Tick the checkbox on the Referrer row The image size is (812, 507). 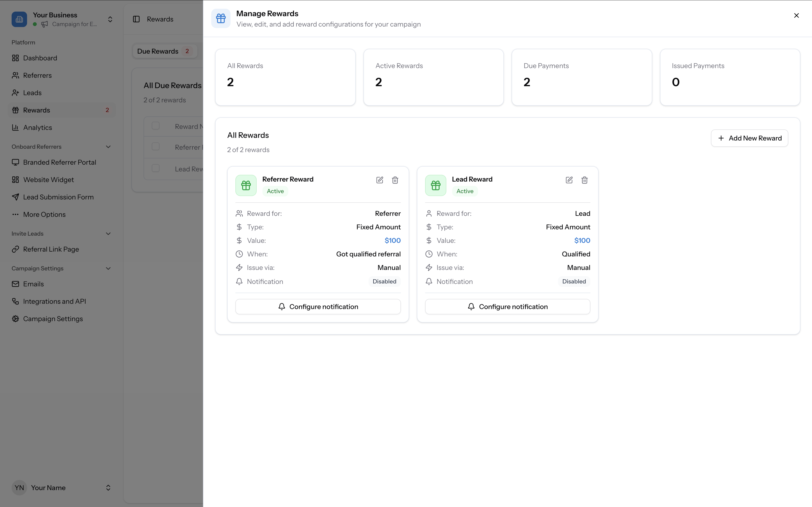click(x=155, y=146)
